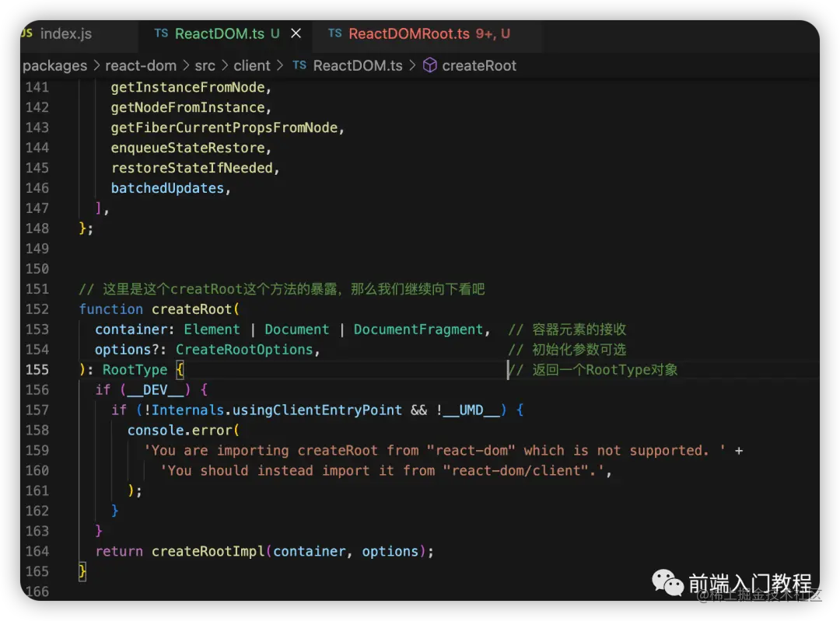The image size is (840, 621).
Task: Click the DocumentFragment type
Action: pyautogui.click(x=418, y=330)
